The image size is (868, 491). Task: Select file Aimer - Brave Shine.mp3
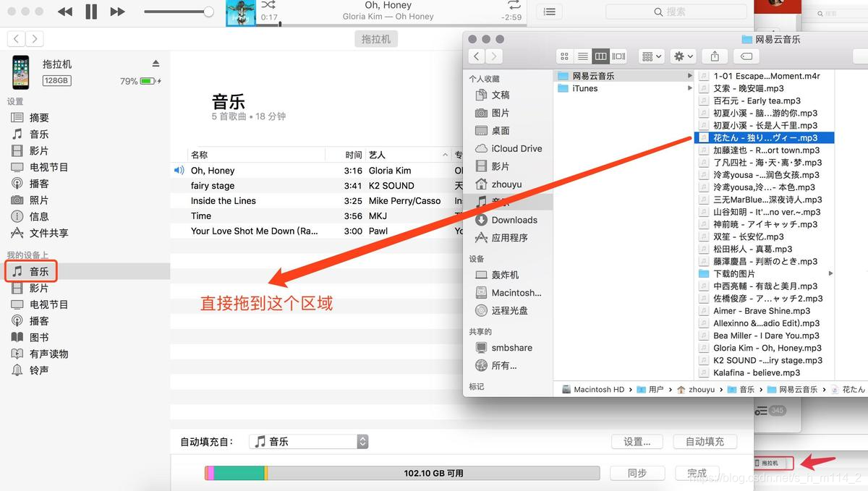(762, 311)
